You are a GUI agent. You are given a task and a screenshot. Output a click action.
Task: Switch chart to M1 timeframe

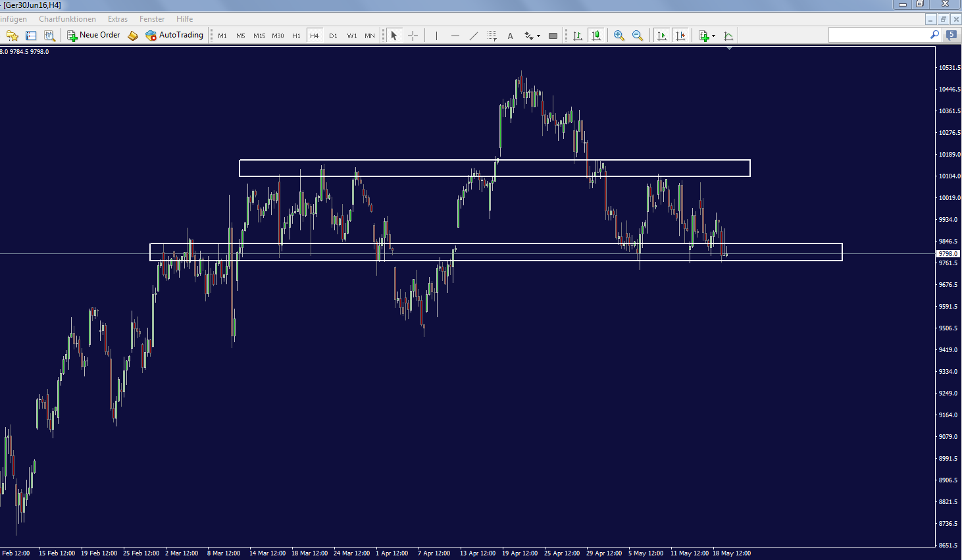(x=222, y=36)
